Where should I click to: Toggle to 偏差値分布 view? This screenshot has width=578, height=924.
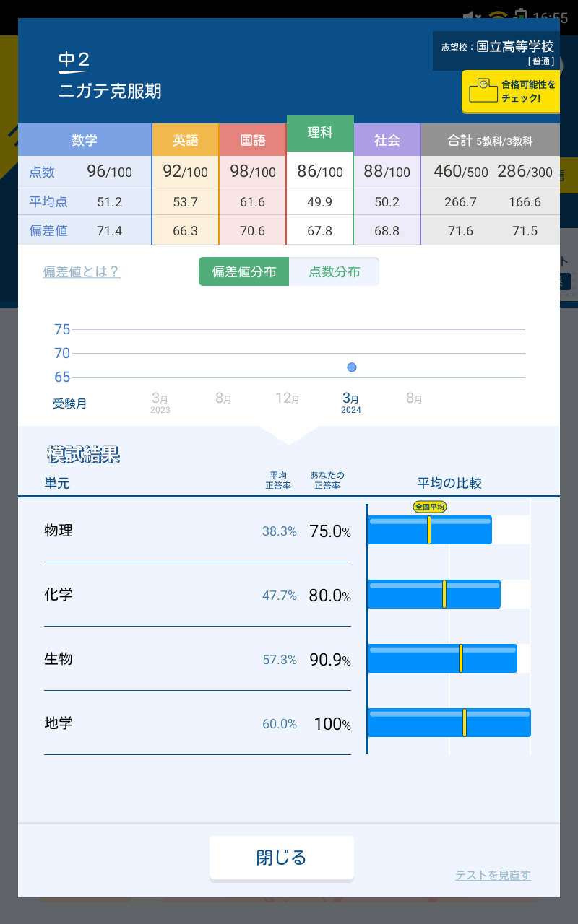pos(244,272)
